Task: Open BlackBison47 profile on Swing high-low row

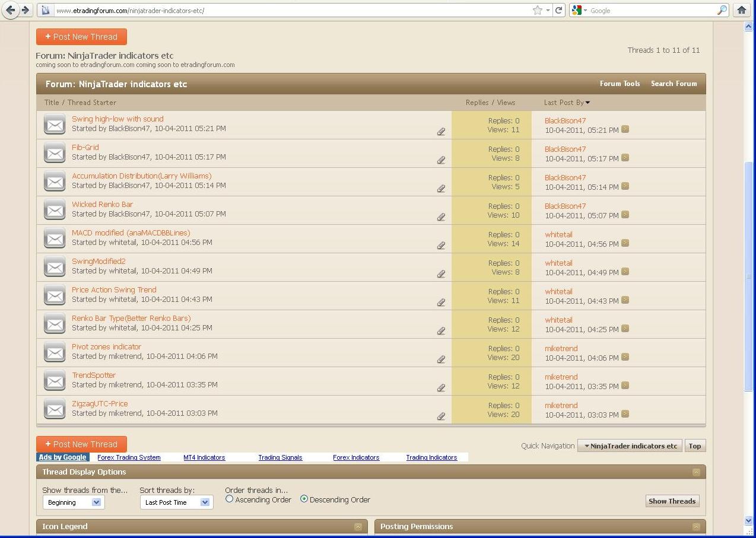Action: (565, 120)
